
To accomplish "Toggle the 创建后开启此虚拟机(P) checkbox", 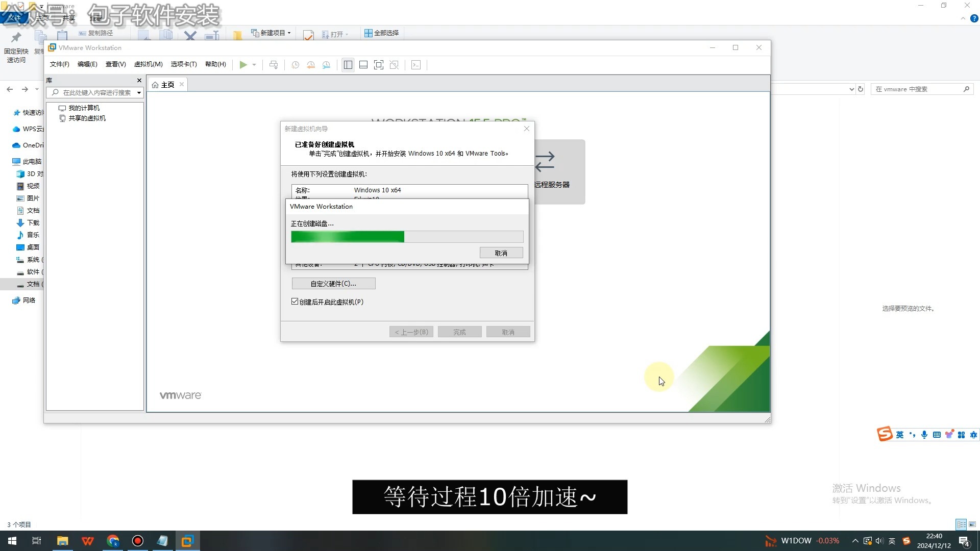I will click(295, 302).
